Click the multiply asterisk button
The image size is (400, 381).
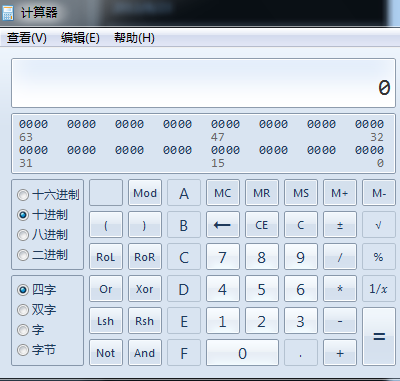coord(340,289)
